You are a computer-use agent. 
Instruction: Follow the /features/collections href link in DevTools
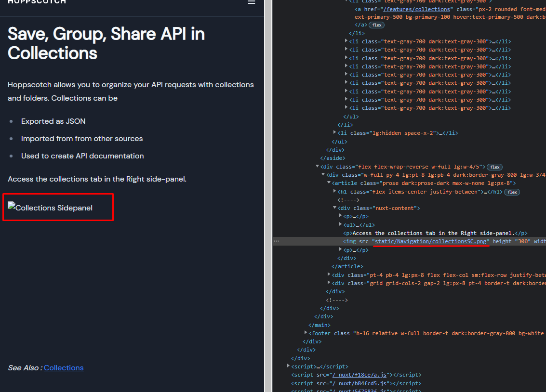click(x=417, y=10)
